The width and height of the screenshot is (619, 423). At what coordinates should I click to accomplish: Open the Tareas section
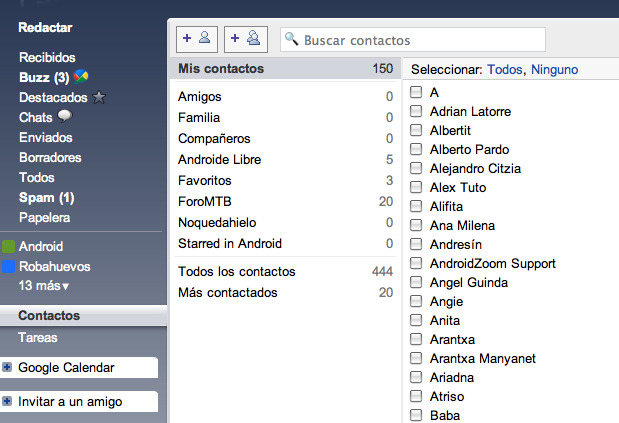click(x=38, y=338)
